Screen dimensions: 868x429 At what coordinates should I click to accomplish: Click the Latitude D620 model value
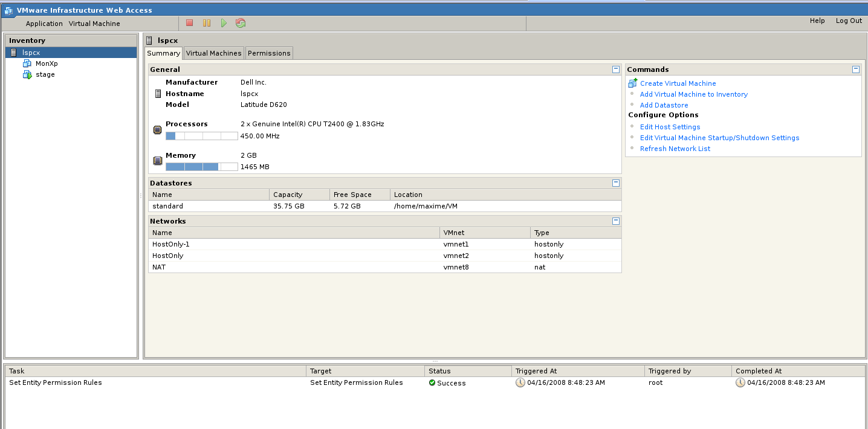tap(264, 105)
